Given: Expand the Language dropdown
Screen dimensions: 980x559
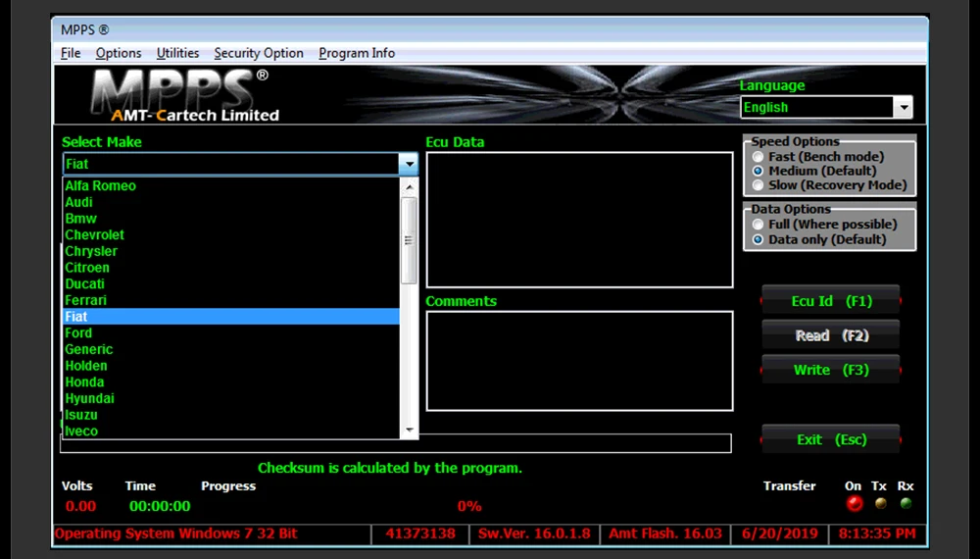Looking at the screenshot, I should click(904, 108).
